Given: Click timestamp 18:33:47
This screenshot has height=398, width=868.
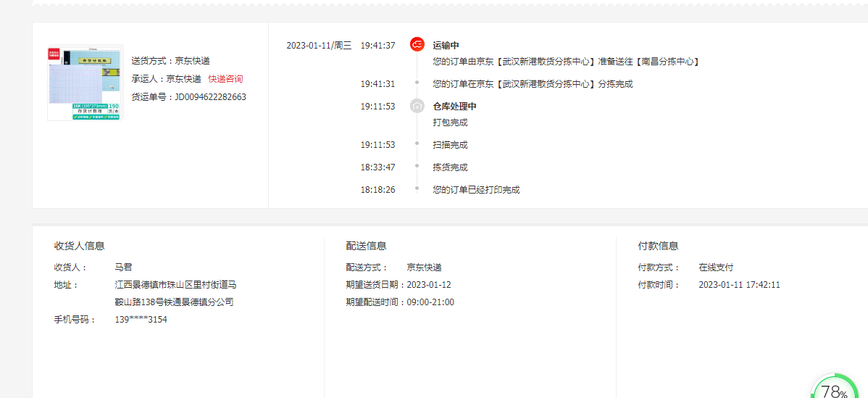Looking at the screenshot, I should [377, 167].
